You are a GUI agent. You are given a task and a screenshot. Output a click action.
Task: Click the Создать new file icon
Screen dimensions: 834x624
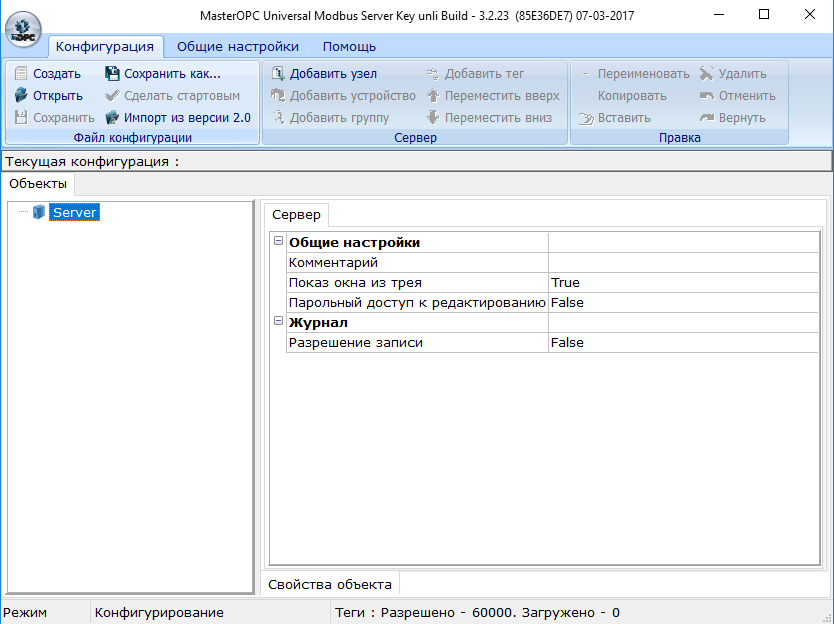pos(22,74)
